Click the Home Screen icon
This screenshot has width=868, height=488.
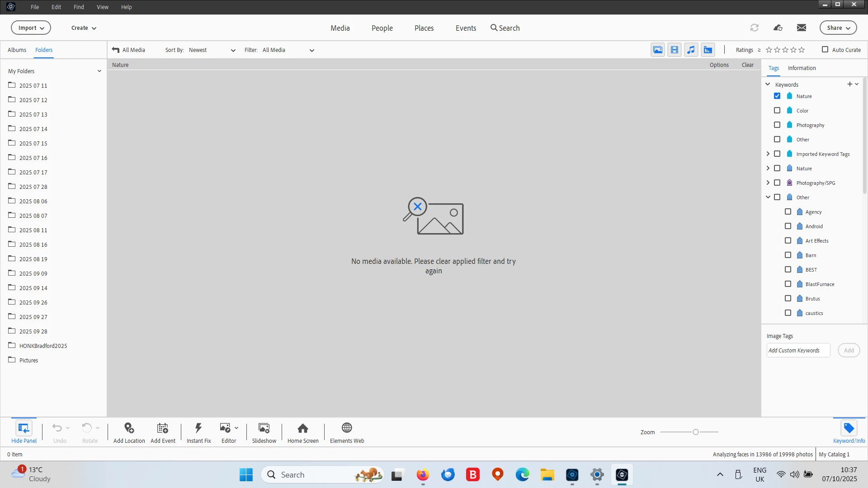303,428
